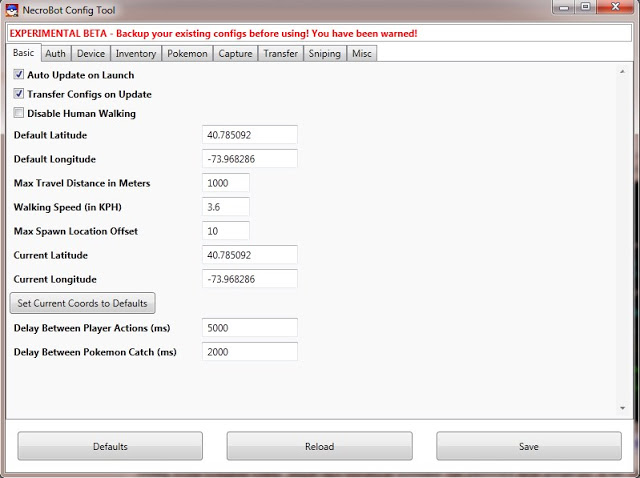The width and height of the screenshot is (640, 478).
Task: Open the Auth tab
Action: (56, 53)
